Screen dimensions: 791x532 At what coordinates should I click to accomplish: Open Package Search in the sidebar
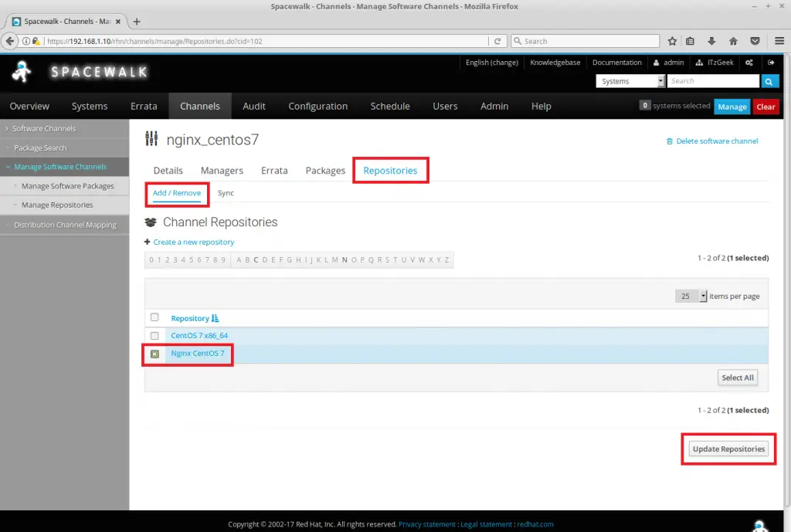pyautogui.click(x=40, y=147)
